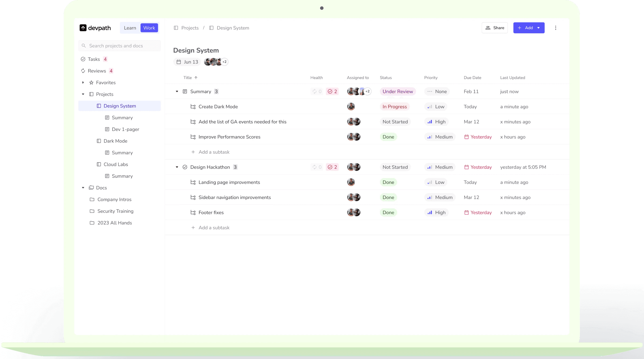Image resolution: width=644 pixels, height=359 pixels.
Task: Switch to the Work mode toggle
Action: point(149,28)
